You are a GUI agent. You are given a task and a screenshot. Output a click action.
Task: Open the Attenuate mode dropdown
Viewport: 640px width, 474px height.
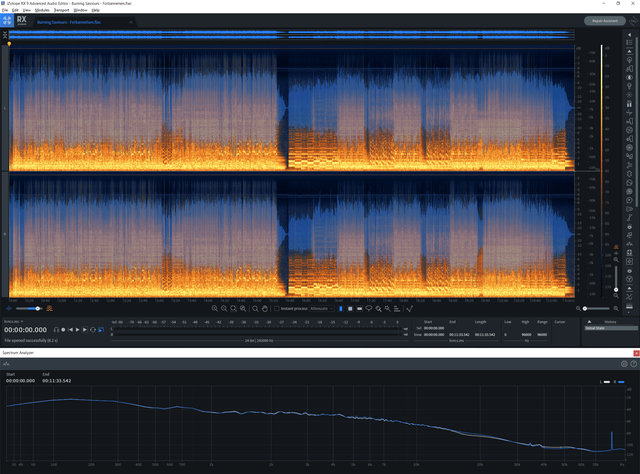[x=322, y=309]
